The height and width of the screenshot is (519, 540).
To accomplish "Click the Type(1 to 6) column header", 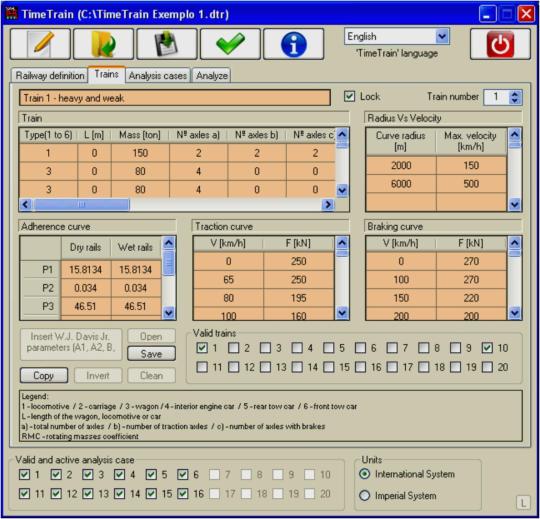I will tap(48, 135).
